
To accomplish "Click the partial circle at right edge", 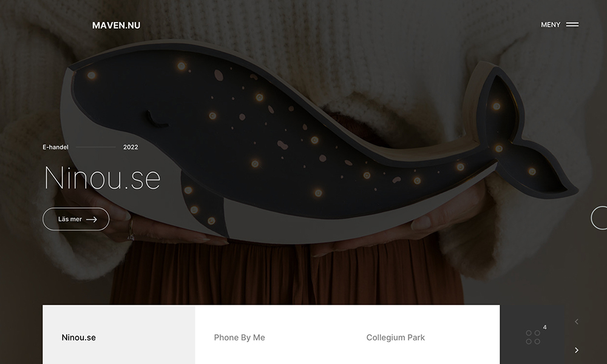I will coord(599,218).
